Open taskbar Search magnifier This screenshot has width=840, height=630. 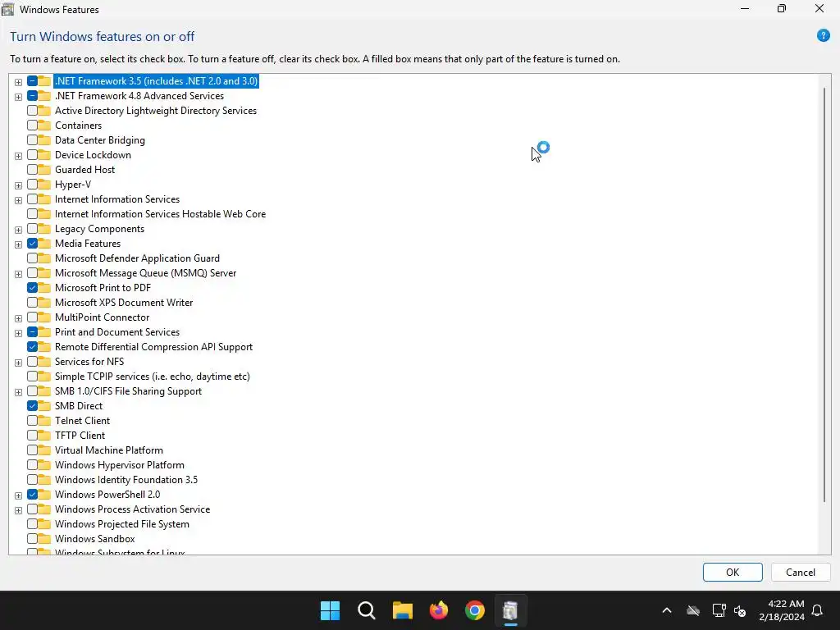coord(367,610)
